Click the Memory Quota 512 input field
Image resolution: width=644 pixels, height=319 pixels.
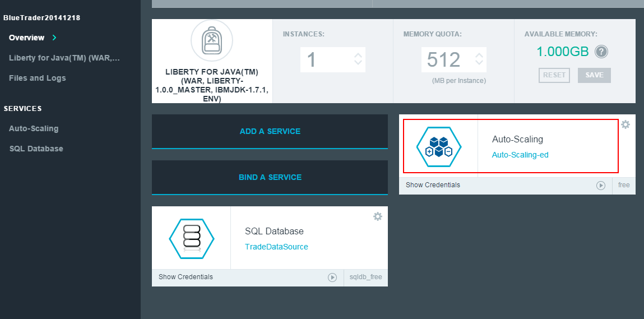(446, 59)
